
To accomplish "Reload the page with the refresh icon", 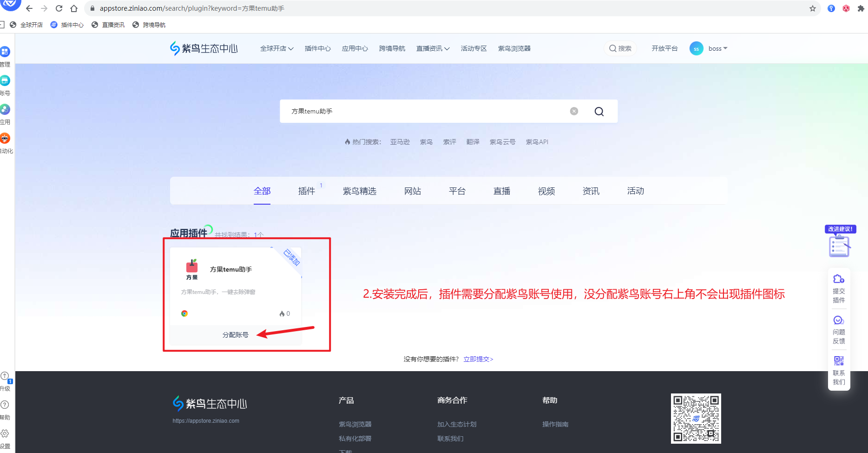I will point(59,8).
